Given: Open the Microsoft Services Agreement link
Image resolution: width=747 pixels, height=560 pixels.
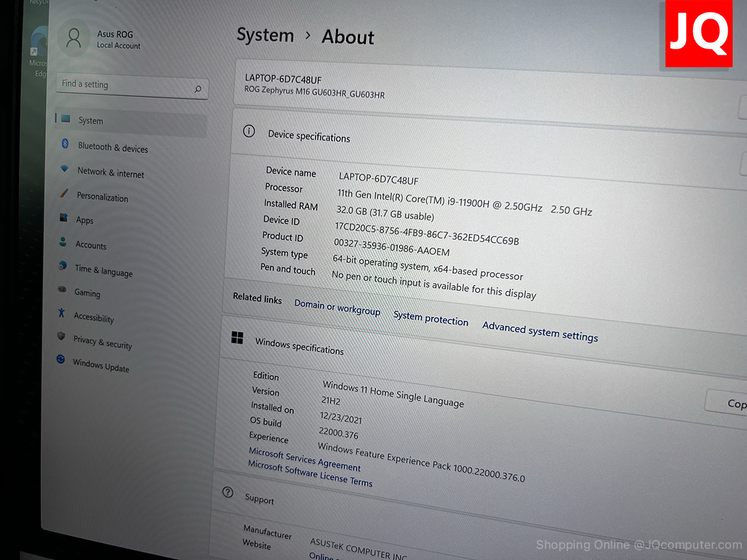Looking at the screenshot, I should 304,460.
